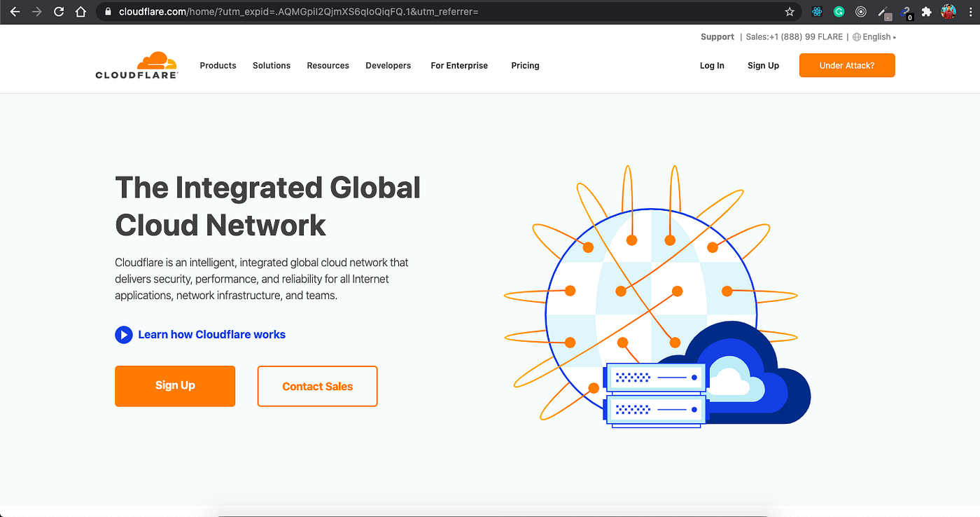Expand the English language selector
The image size is (980, 517).
pyautogui.click(x=876, y=36)
